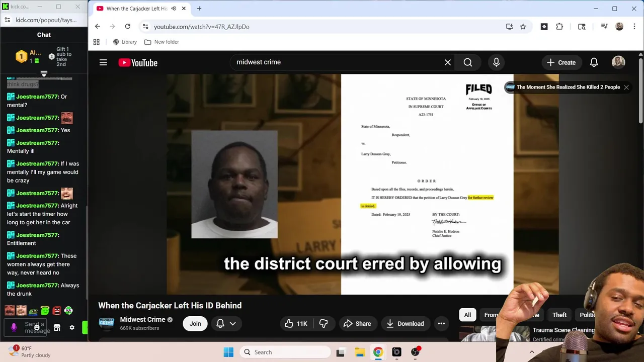Open Task View on taskbar
The width and height of the screenshot is (644, 362).
click(341, 352)
